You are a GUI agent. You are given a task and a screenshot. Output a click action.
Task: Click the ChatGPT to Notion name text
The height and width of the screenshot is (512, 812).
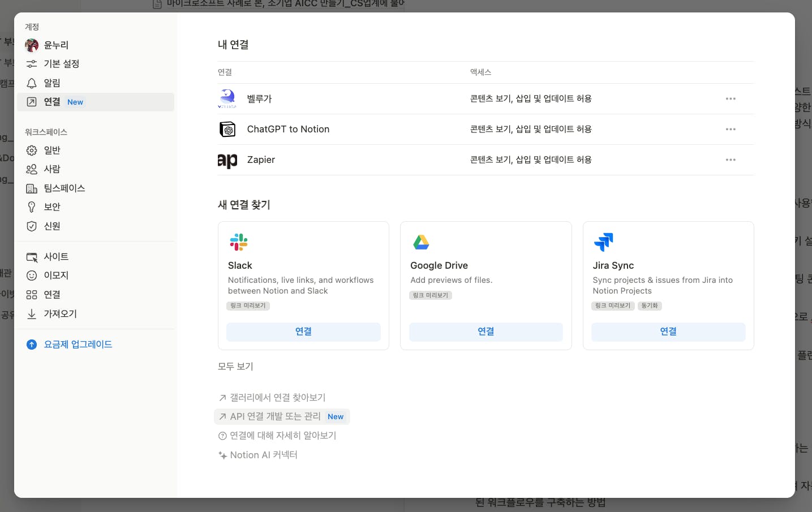click(288, 129)
